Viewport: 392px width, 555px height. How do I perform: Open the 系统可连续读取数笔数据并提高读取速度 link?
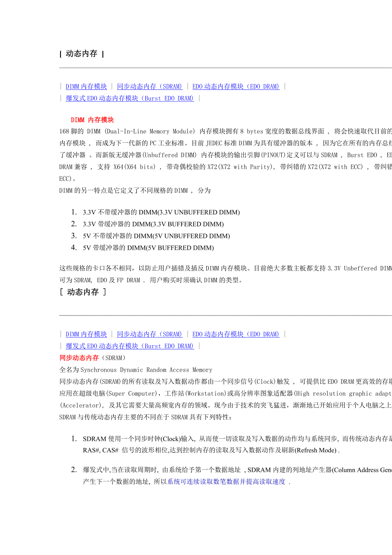(228, 482)
